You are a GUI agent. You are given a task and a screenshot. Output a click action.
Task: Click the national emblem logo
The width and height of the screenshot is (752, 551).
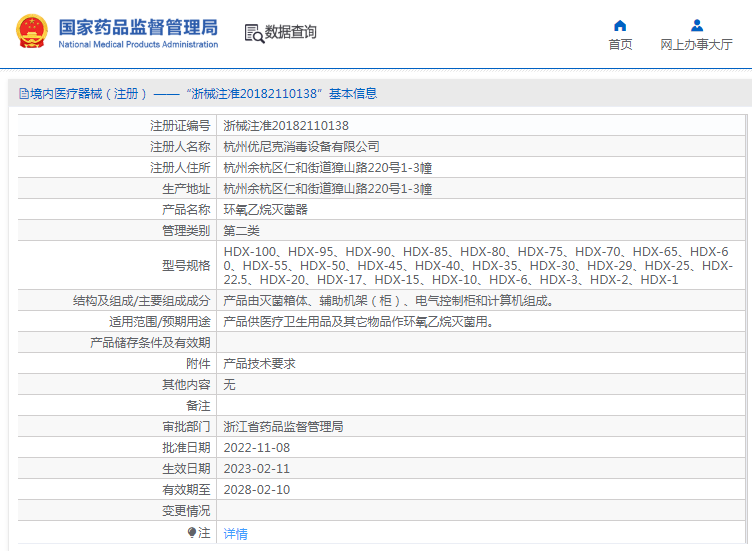[31, 31]
